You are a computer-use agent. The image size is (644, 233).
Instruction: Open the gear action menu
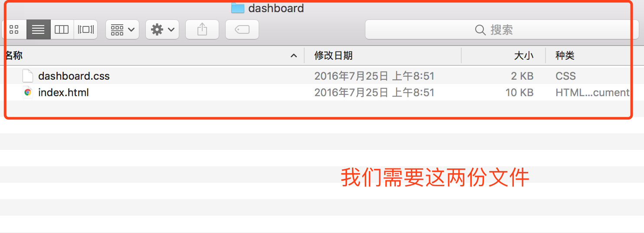pos(162,29)
